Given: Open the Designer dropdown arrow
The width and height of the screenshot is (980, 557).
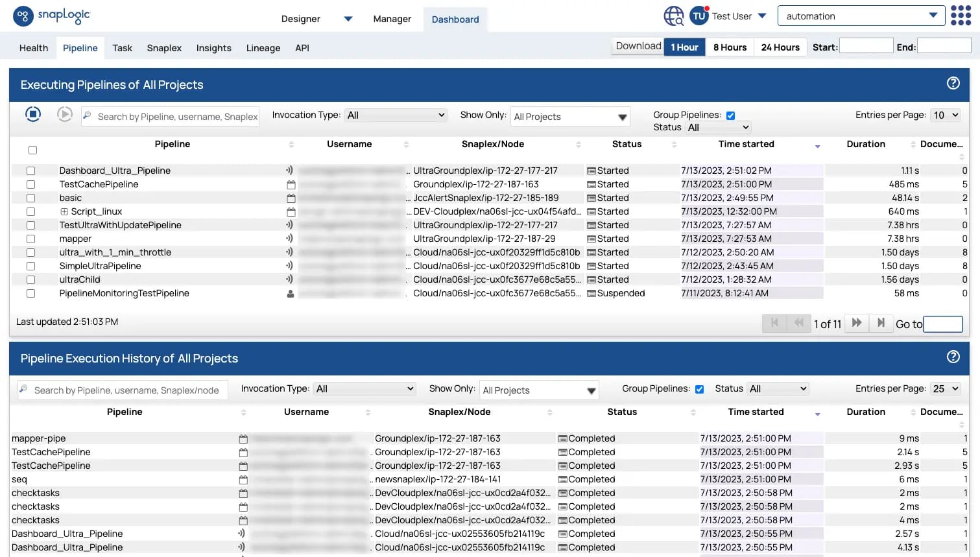Looking at the screenshot, I should (x=348, y=19).
